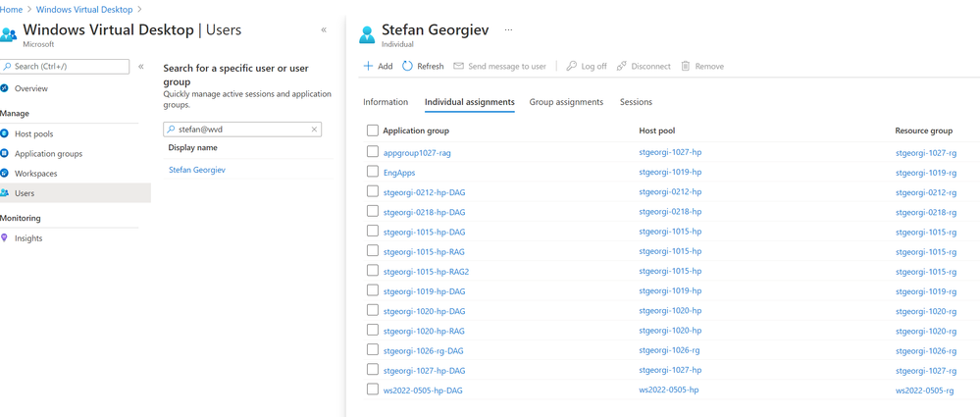Toggle the select-all checkbox in header
The width and height of the screenshot is (980, 417).
tap(373, 130)
